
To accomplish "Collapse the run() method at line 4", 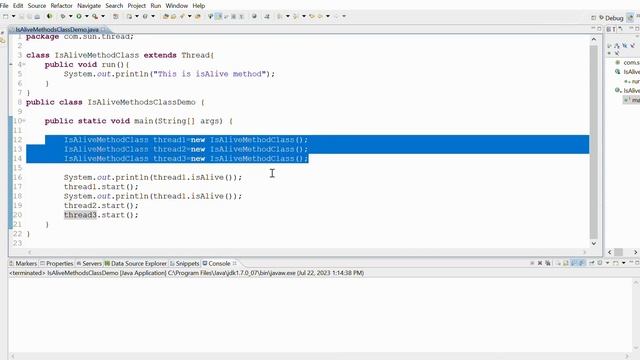I will 24,64.
